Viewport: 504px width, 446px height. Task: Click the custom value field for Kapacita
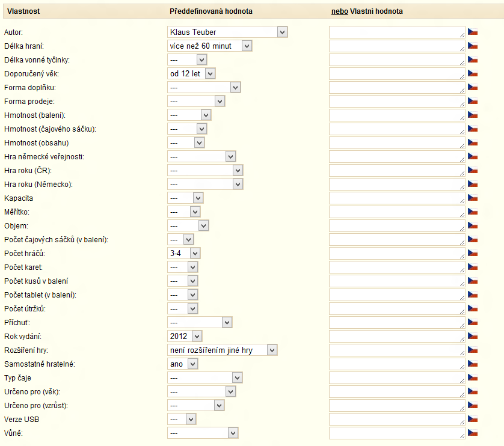[x=397, y=198]
